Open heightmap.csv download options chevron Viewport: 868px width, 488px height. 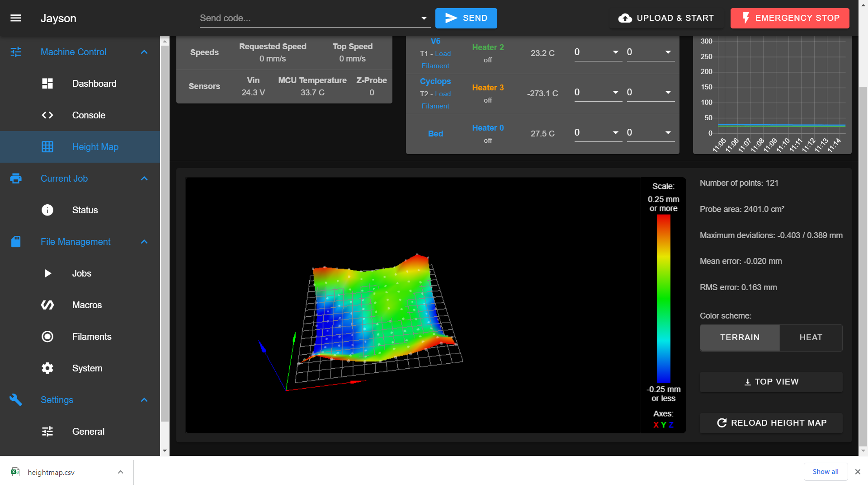point(120,472)
